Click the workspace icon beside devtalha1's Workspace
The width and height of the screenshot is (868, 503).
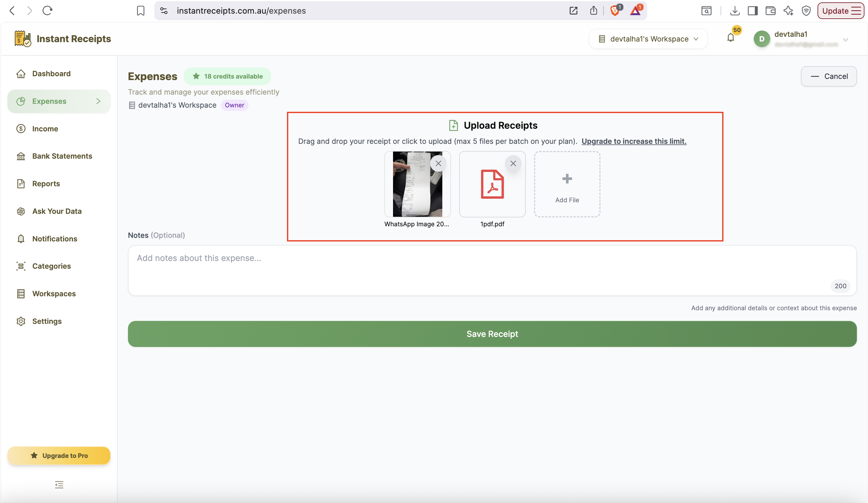(132, 105)
